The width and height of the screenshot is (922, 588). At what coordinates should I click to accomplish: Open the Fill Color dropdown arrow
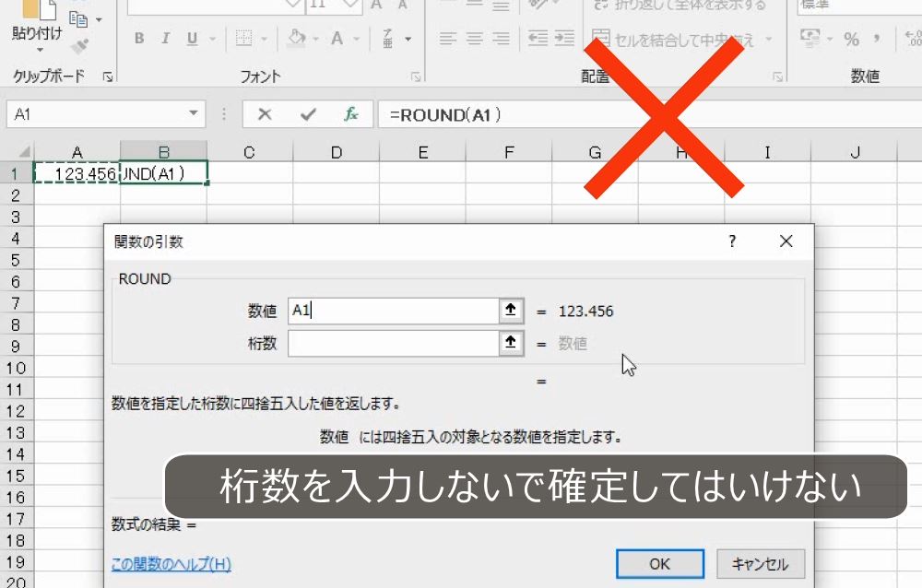(315, 40)
